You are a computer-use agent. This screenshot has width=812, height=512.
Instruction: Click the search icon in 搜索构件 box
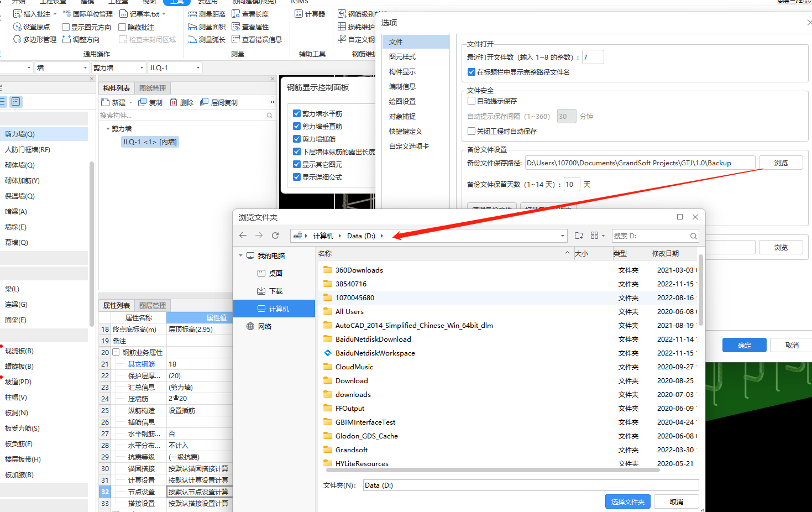270,116
